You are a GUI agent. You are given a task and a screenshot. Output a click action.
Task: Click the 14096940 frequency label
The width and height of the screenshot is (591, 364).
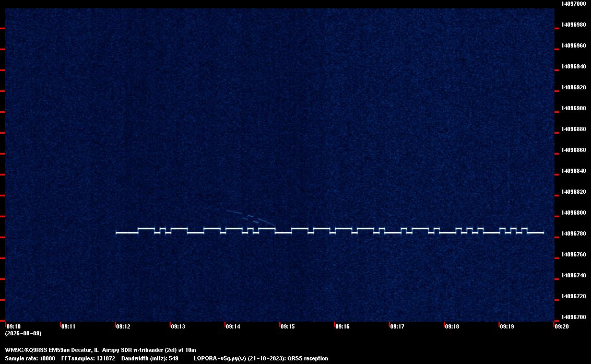pos(574,66)
